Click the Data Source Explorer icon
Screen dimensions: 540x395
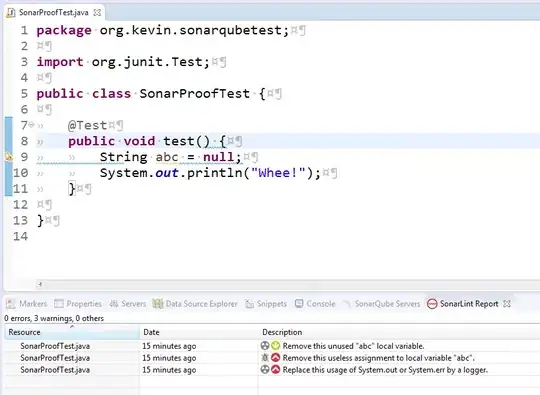coord(157,304)
